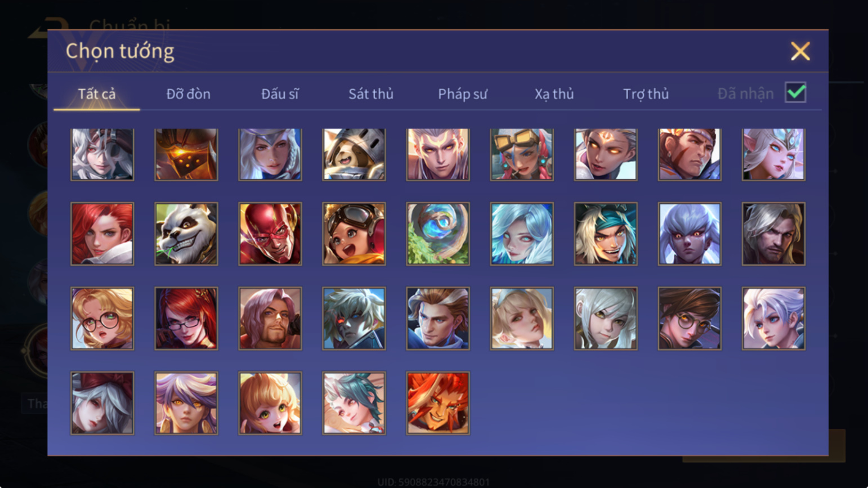Pick the hero with orange goggles on head
The height and width of the screenshot is (488, 868).
point(521,154)
